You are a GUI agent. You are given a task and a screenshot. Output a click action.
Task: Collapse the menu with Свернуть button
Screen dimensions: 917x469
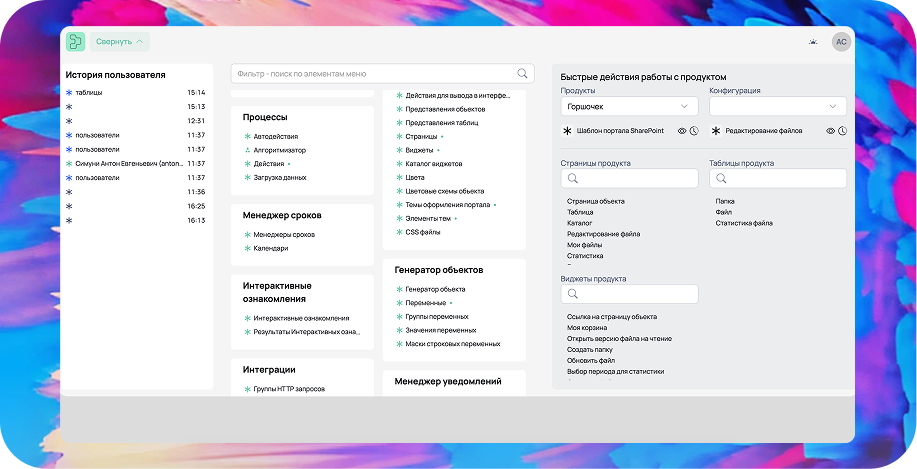coord(120,41)
